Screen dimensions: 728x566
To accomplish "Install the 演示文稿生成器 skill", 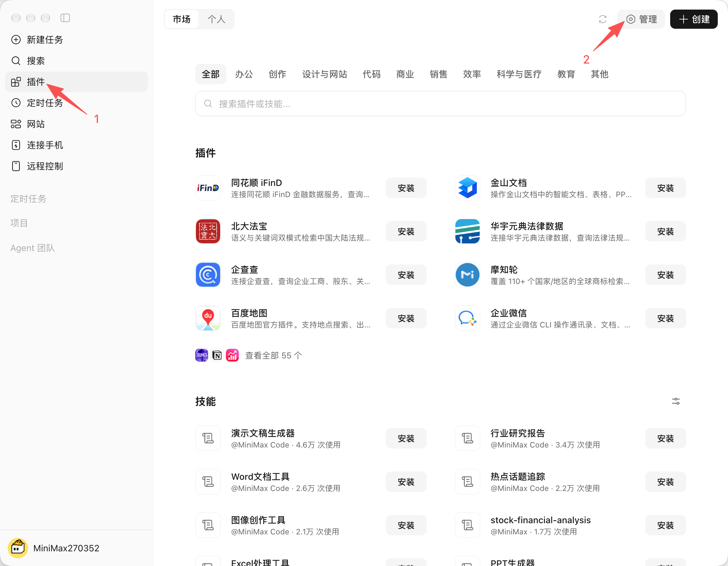I will pyautogui.click(x=406, y=438).
